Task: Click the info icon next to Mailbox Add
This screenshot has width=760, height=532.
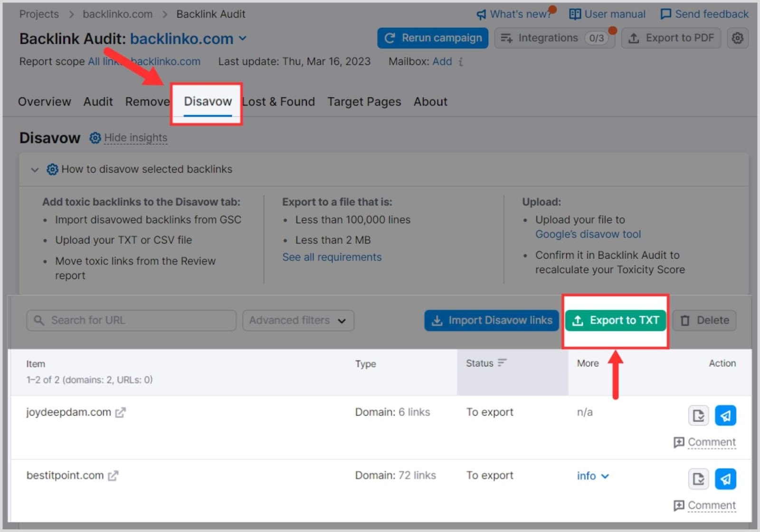Action: (x=460, y=62)
